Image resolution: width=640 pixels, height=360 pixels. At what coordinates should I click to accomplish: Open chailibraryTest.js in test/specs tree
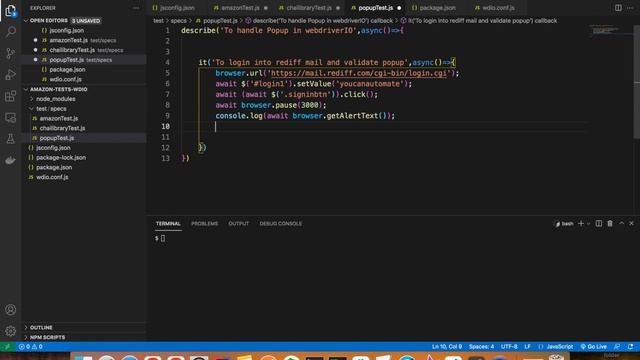tap(62, 128)
